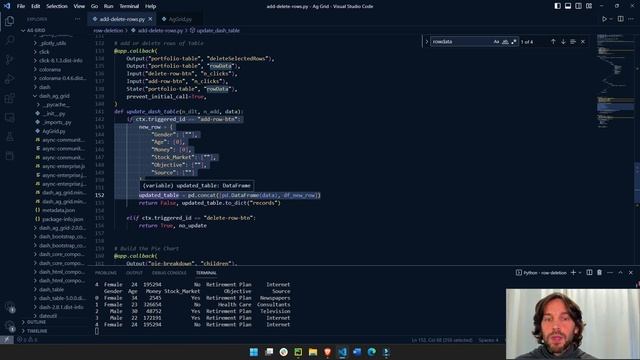
Task: Open the View menu
Action: (x=79, y=6)
